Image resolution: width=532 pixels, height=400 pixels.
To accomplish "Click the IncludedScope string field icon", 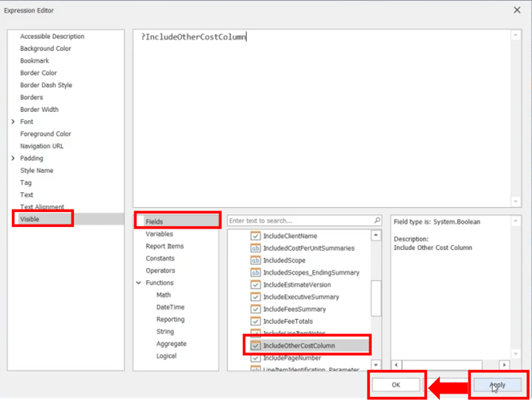I will 256,260.
